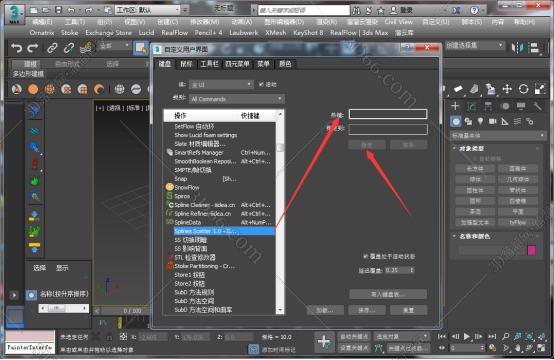Image resolution: width=554 pixels, height=360 pixels.
Task: Click the Bind to Space Warp icon
Action: 86,48
